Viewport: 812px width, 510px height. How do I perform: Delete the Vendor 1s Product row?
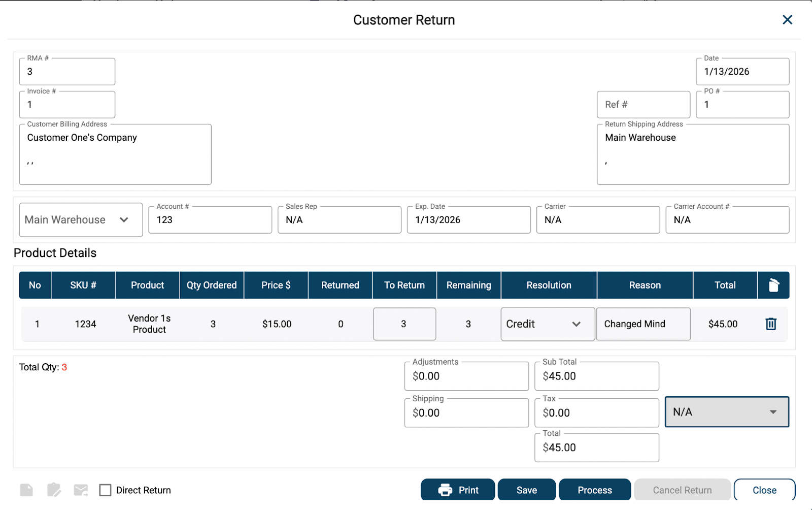pos(770,324)
